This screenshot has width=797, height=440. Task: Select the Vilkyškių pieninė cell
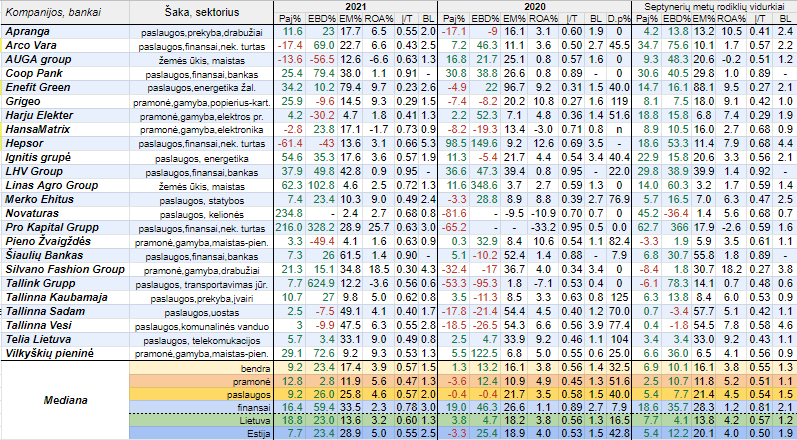[65, 353]
